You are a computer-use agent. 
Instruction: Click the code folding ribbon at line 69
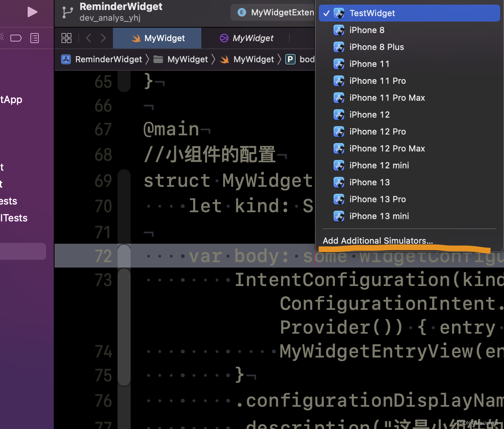click(124, 180)
